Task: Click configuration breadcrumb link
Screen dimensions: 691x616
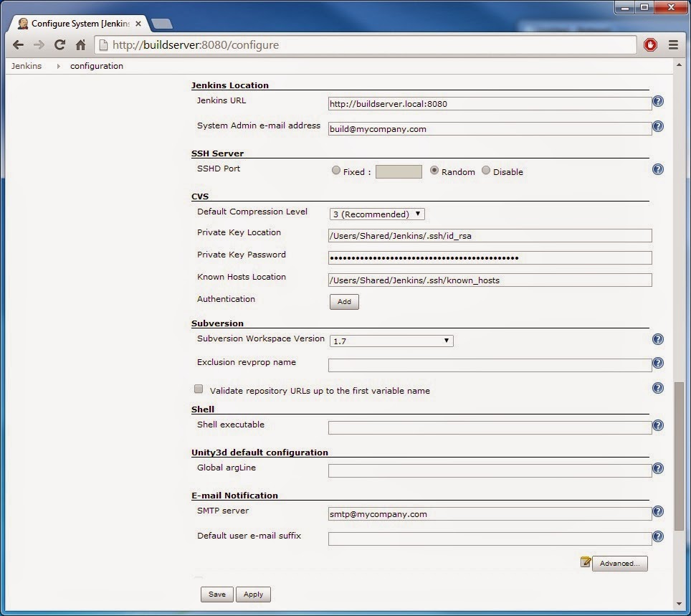Action: (x=97, y=66)
